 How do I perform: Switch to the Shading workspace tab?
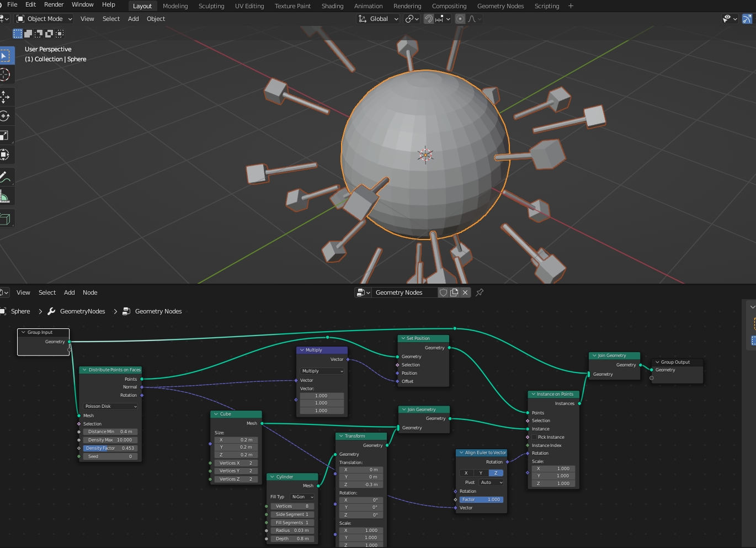coord(332,6)
